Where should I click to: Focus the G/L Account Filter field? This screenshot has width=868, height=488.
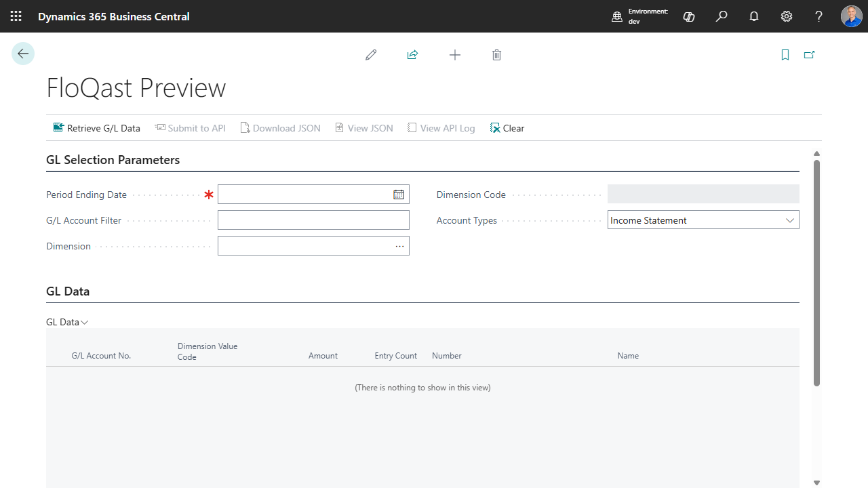[313, 220]
